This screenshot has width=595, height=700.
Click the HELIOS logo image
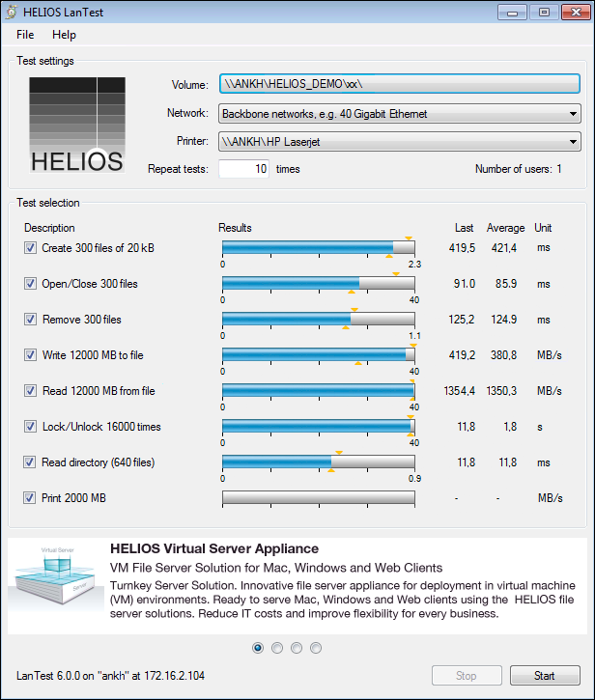click(x=77, y=125)
